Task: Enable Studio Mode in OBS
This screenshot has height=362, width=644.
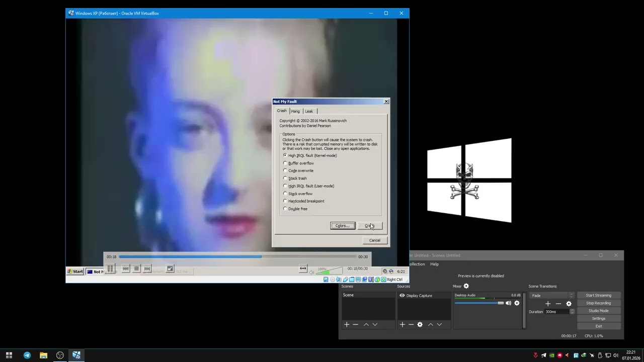Action: coord(599,311)
